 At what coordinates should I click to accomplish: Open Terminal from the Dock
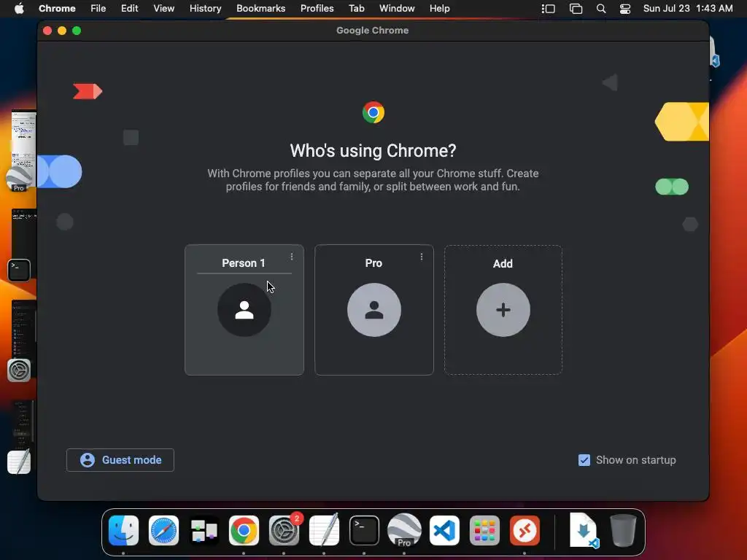tap(364, 531)
